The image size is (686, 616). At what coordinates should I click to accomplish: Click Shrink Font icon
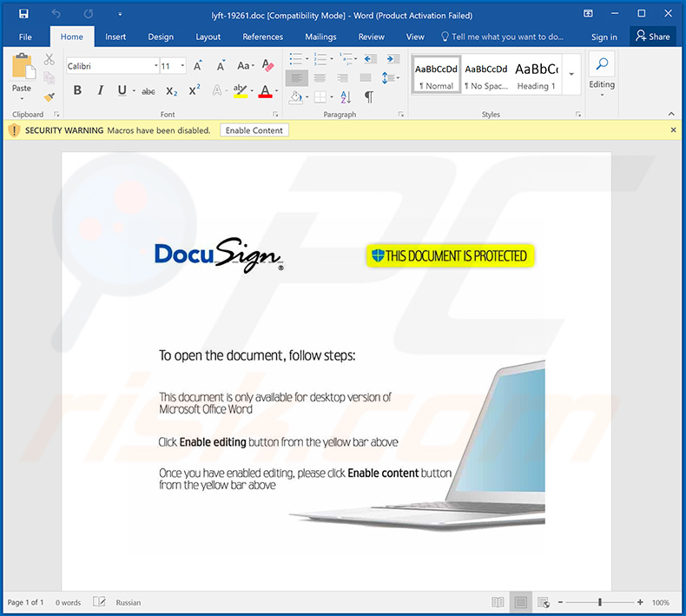pos(221,66)
